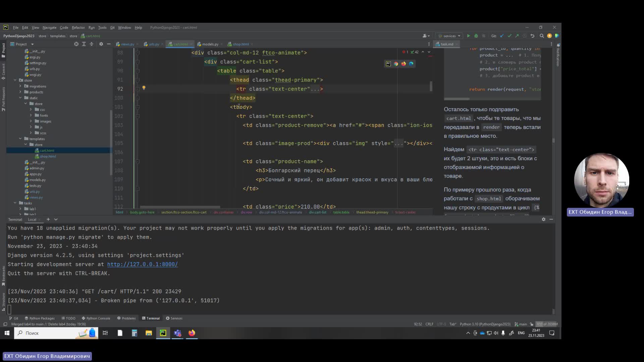Click editor horizontal scrollbar
644x362 pixels.
[x=180, y=207]
